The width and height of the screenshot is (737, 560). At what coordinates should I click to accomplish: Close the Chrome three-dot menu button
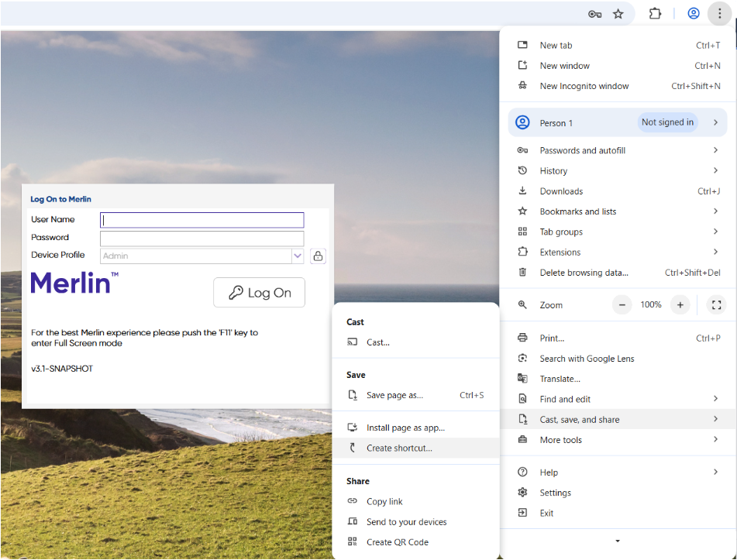[x=719, y=14]
